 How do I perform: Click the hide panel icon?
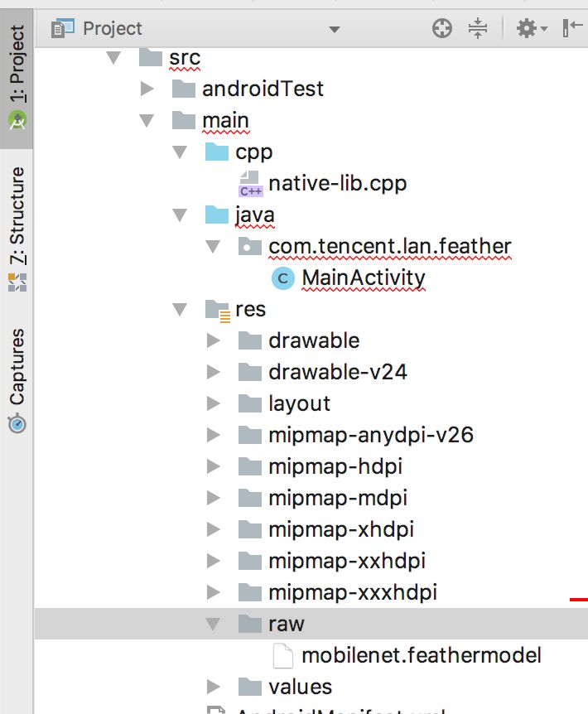tap(572, 28)
